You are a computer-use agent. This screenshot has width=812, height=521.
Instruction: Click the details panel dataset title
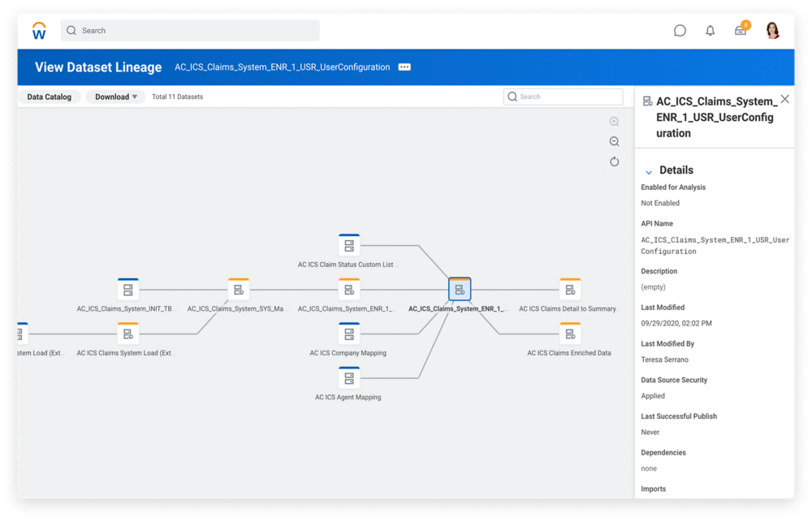(x=717, y=118)
